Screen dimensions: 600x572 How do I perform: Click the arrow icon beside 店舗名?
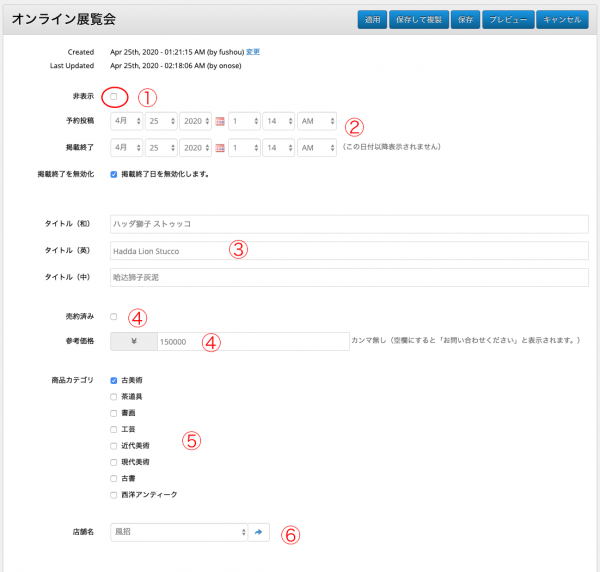click(x=259, y=533)
